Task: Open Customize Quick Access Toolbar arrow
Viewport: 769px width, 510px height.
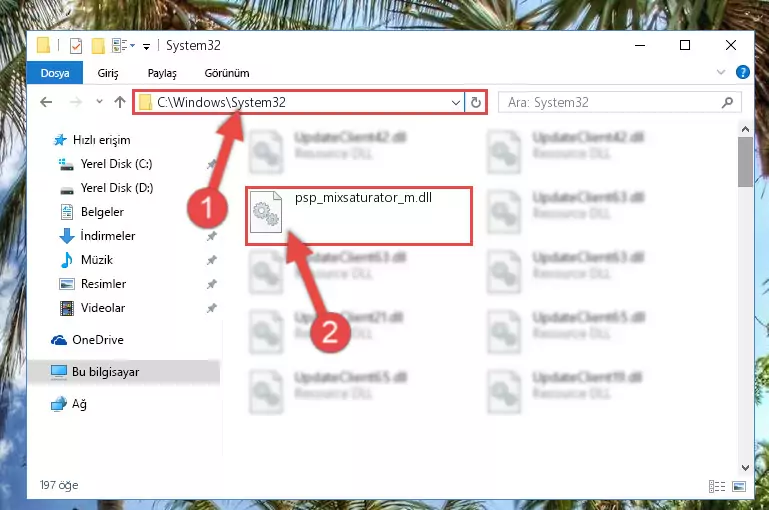Action: (x=146, y=47)
